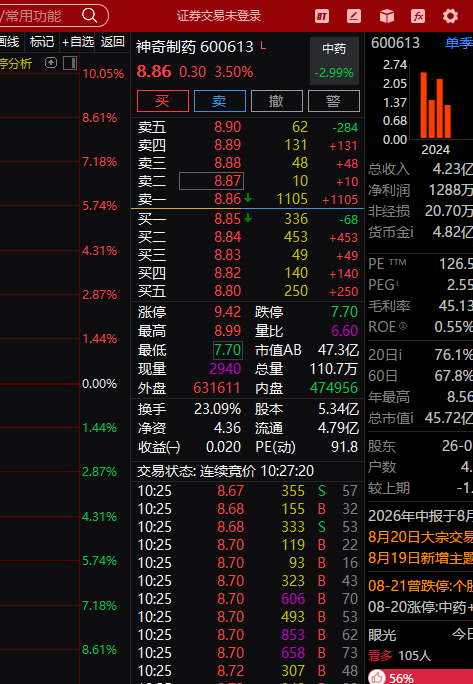
Task: Click the 10.05% top axis label
Action: pos(103,74)
